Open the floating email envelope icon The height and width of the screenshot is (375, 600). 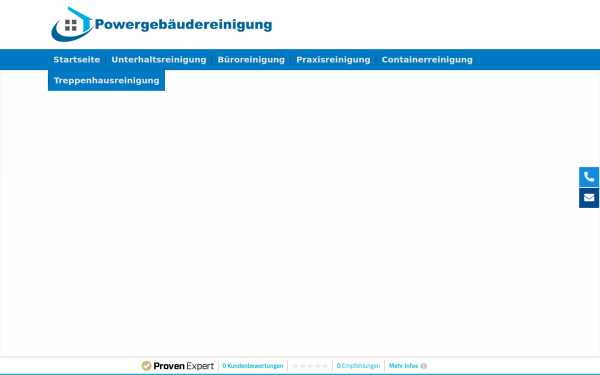(589, 198)
